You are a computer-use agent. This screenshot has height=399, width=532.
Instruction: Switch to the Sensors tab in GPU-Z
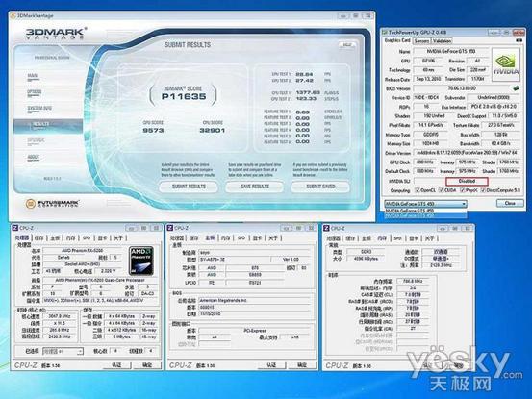coord(421,41)
